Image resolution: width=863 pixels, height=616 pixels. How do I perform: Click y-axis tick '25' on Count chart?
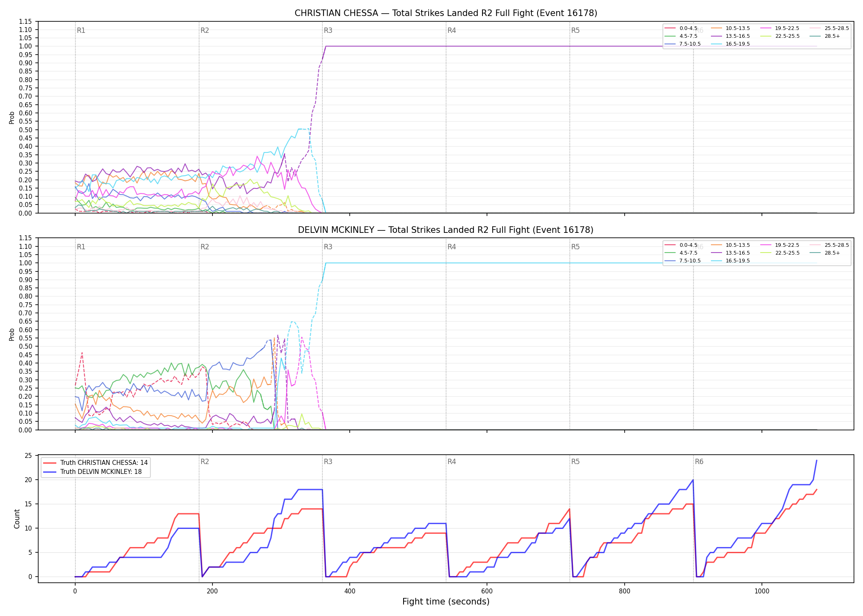[x=28, y=455]
